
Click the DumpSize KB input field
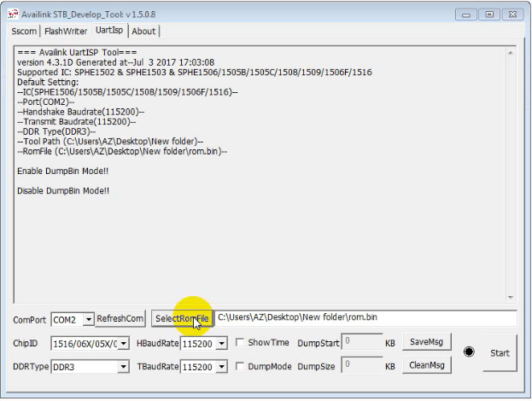362,364
